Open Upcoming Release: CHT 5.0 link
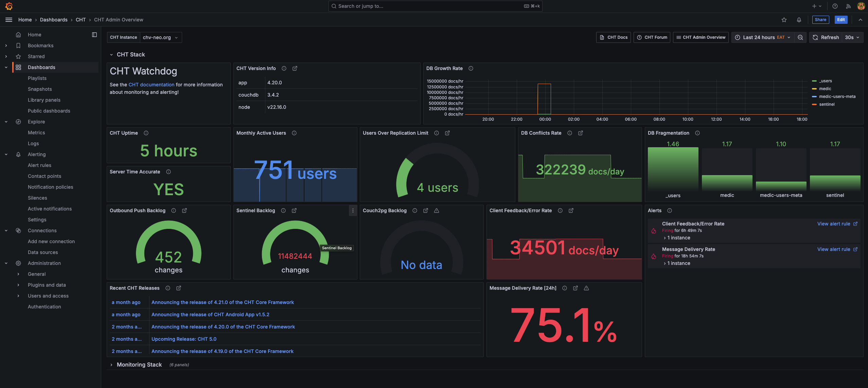 pyautogui.click(x=184, y=339)
